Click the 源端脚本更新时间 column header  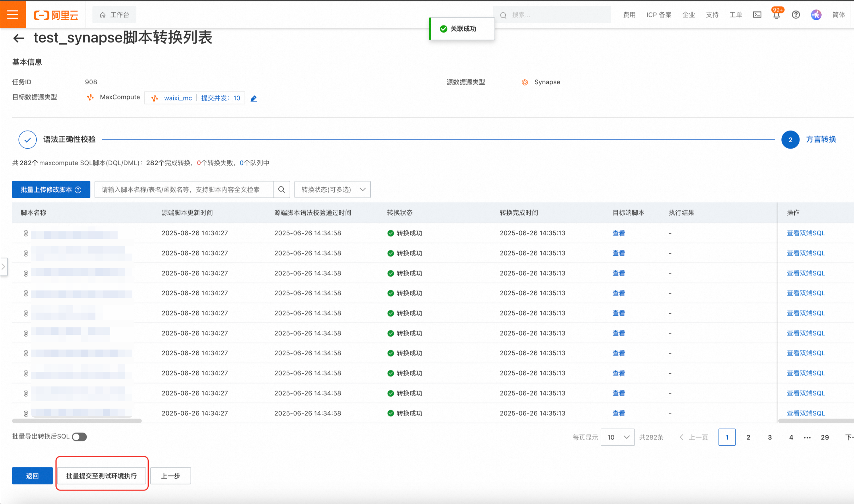[x=187, y=213]
